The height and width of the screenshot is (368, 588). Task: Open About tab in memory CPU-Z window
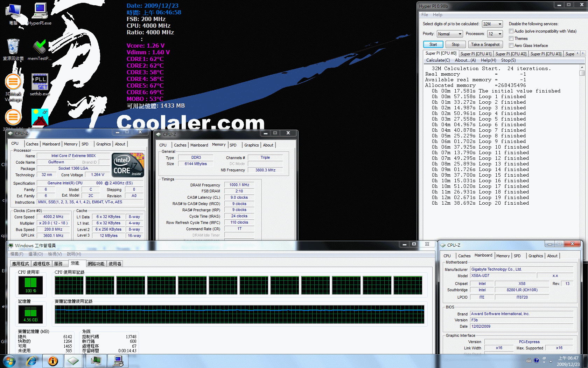[x=268, y=145]
